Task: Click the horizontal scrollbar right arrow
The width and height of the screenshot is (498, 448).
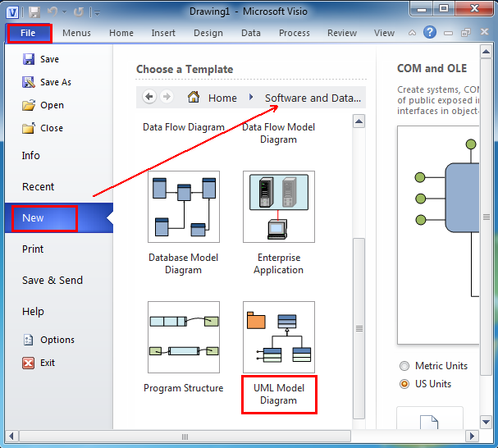Action: pyautogui.click(x=472, y=436)
